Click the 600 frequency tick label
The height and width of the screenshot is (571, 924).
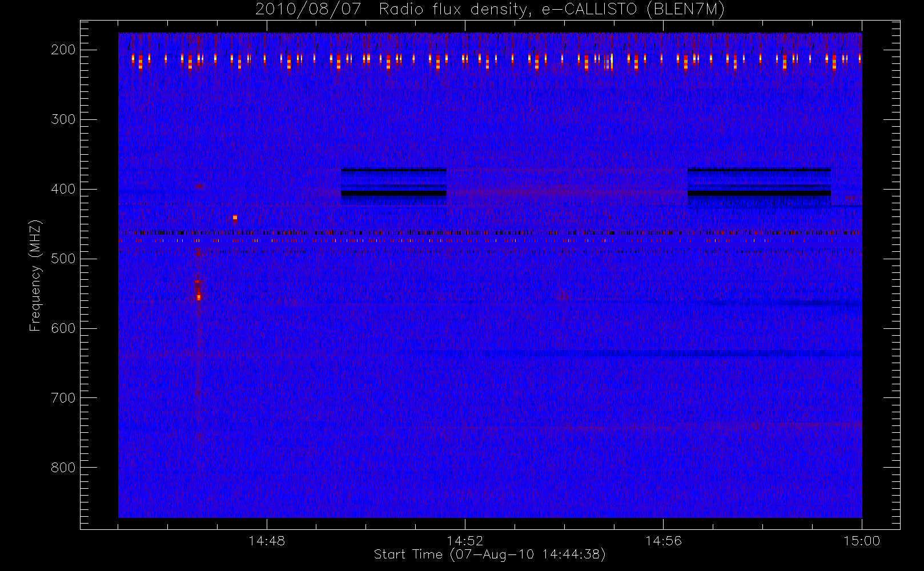tap(63, 328)
